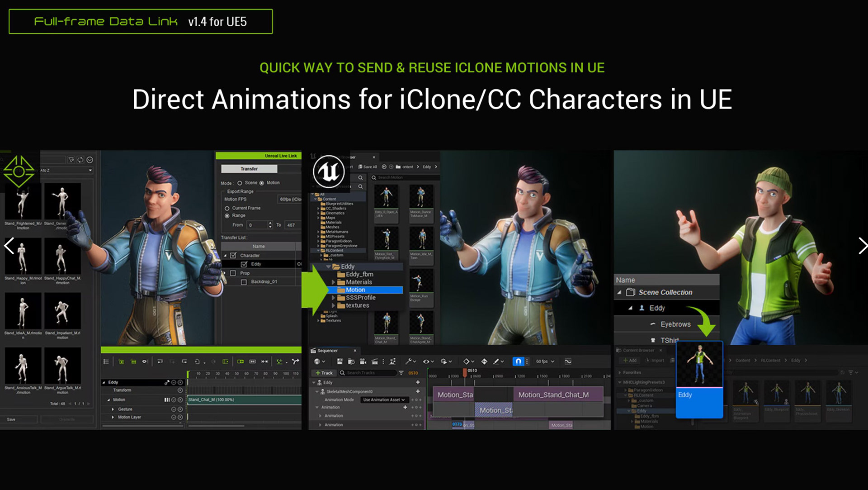The width and height of the screenshot is (868, 490).
Task: Expand the SSSProfile folder
Action: click(x=334, y=298)
